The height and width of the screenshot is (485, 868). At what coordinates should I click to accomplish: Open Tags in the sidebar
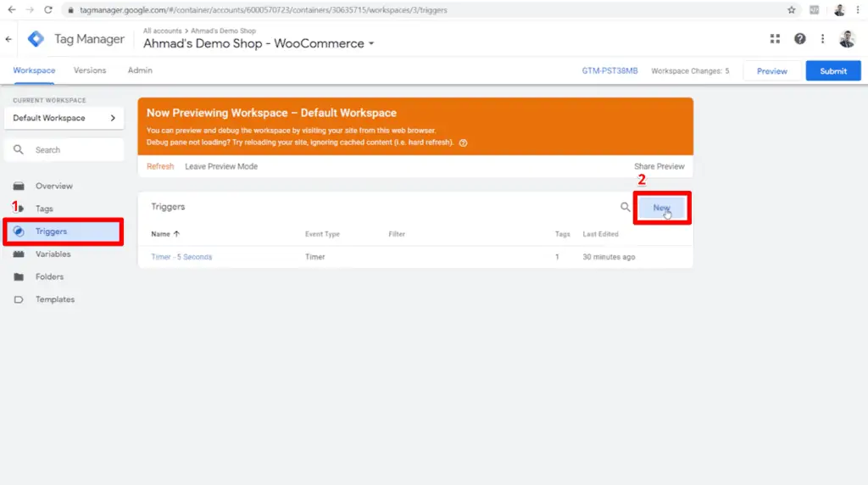click(44, 209)
